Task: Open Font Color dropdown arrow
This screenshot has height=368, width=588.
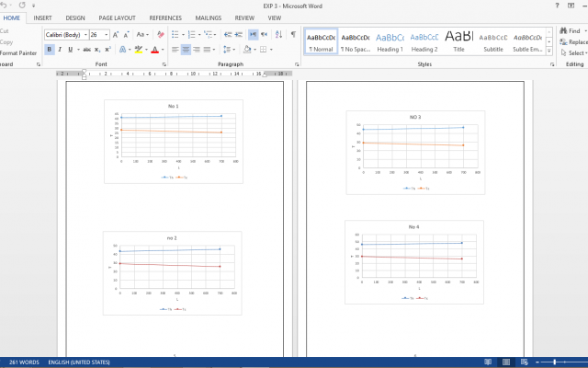Action: point(163,50)
